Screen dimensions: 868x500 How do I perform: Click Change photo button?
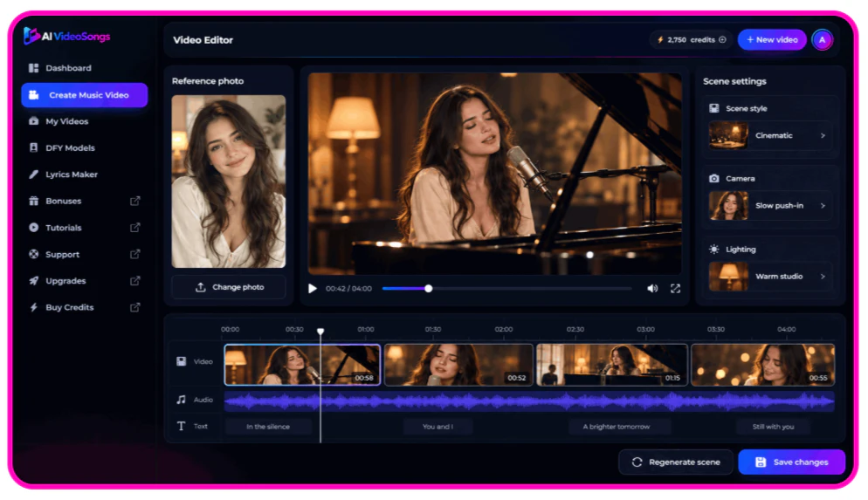tap(229, 287)
